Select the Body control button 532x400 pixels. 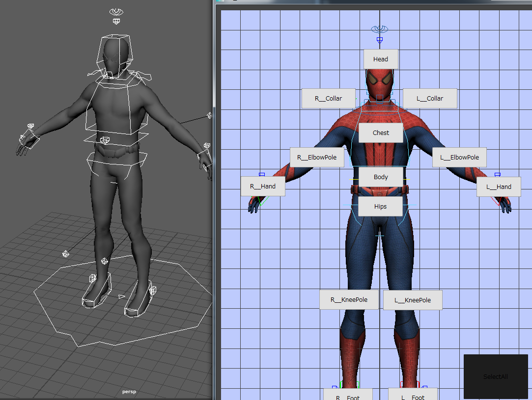pos(381,177)
